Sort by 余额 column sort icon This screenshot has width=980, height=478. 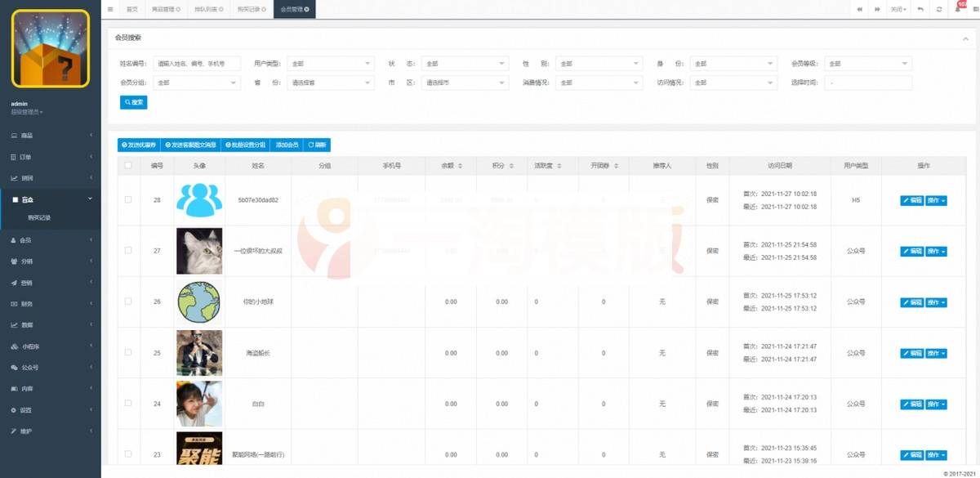point(460,165)
